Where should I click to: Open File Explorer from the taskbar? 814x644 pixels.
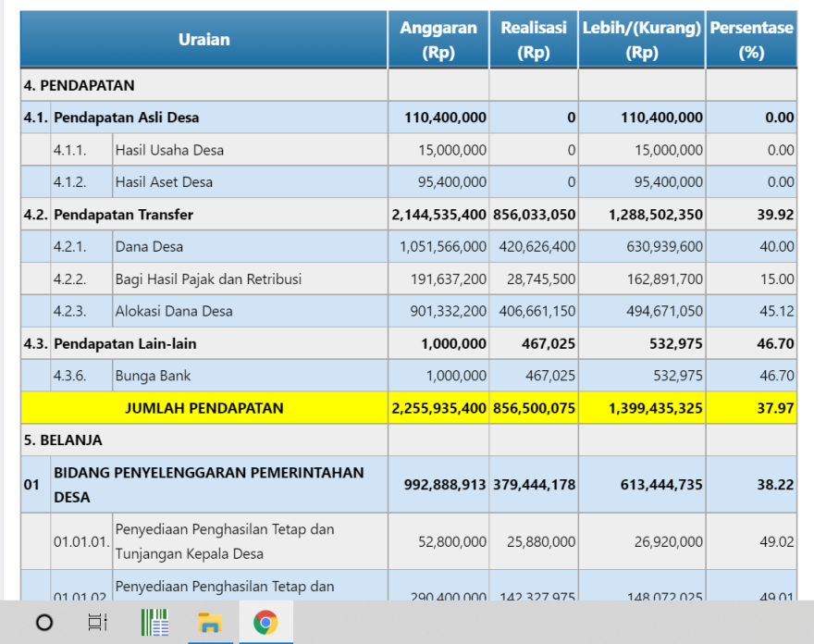click(x=210, y=623)
